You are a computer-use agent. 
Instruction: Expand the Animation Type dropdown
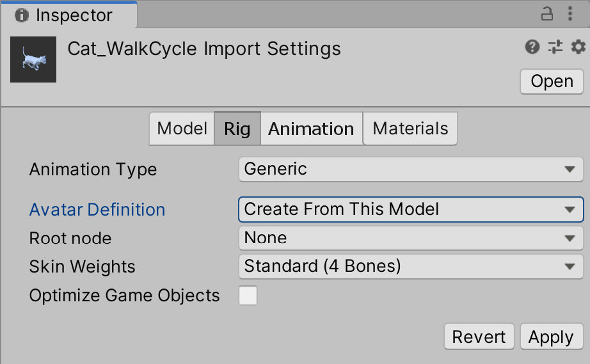(x=410, y=170)
